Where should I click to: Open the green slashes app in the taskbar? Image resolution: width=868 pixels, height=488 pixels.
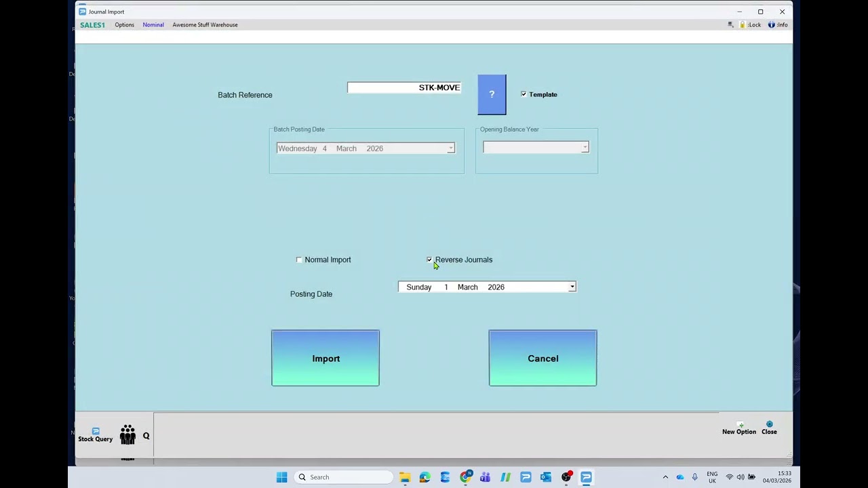505,477
